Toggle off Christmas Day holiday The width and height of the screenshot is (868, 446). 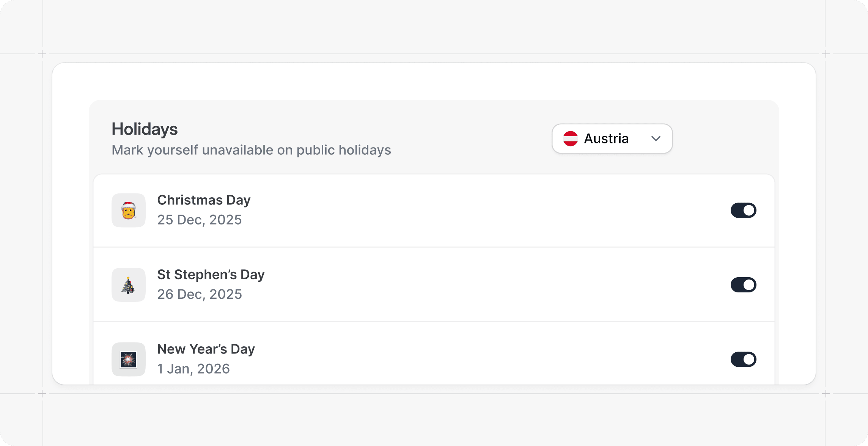point(743,210)
